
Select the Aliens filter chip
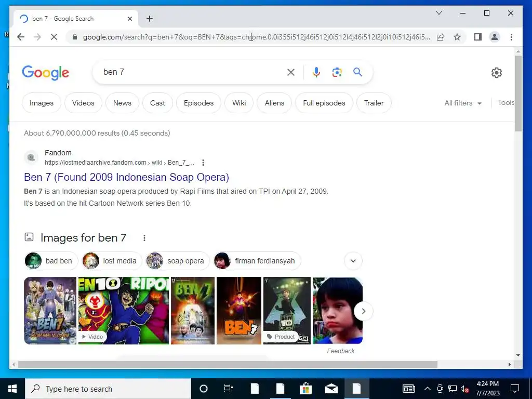(x=274, y=103)
